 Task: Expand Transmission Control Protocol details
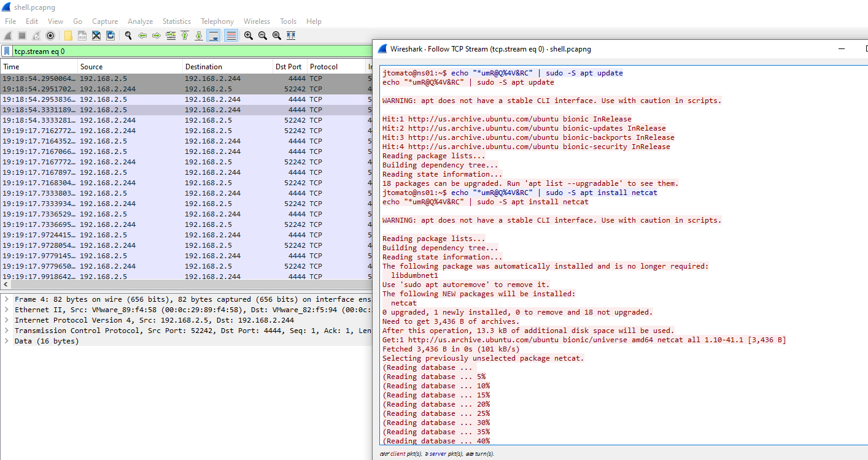(6, 331)
